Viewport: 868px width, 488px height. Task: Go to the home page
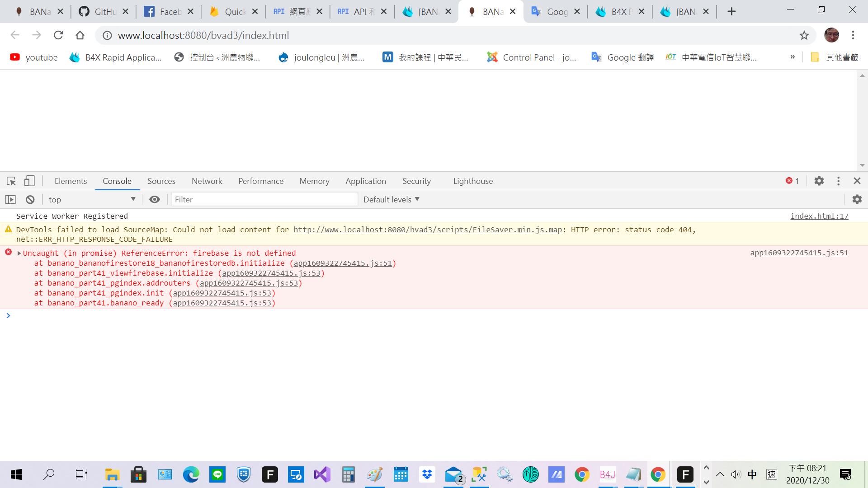point(80,35)
